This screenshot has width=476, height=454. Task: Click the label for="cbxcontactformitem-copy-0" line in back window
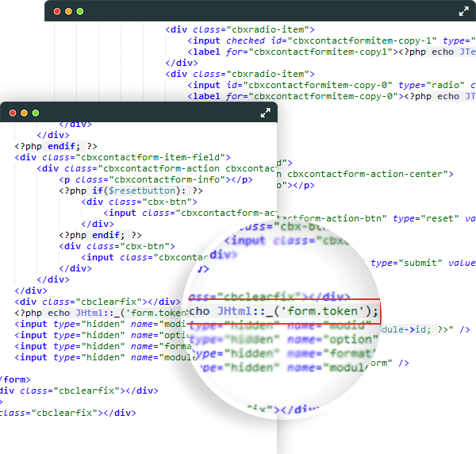pos(332,97)
